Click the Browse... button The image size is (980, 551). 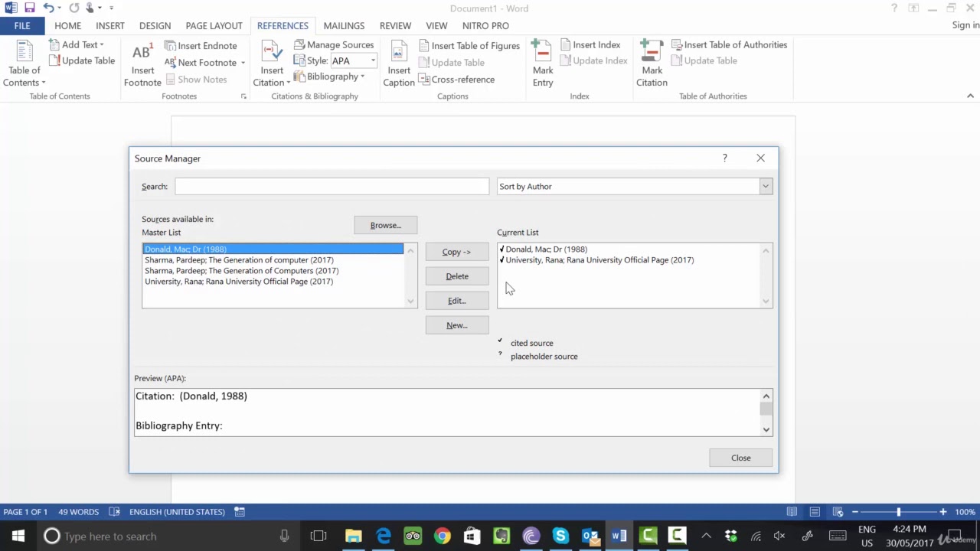[x=385, y=225]
